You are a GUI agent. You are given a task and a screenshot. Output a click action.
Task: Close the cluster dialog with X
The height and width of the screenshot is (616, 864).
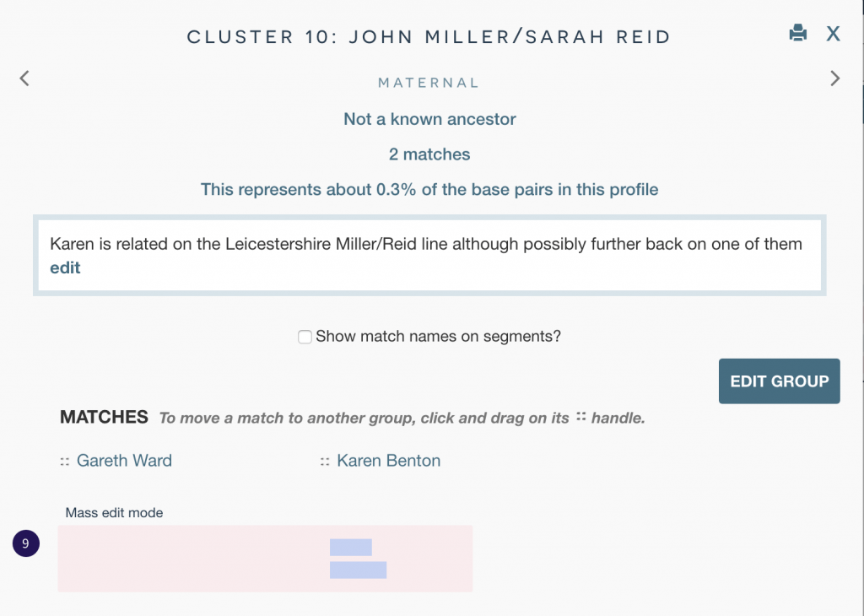pos(833,34)
